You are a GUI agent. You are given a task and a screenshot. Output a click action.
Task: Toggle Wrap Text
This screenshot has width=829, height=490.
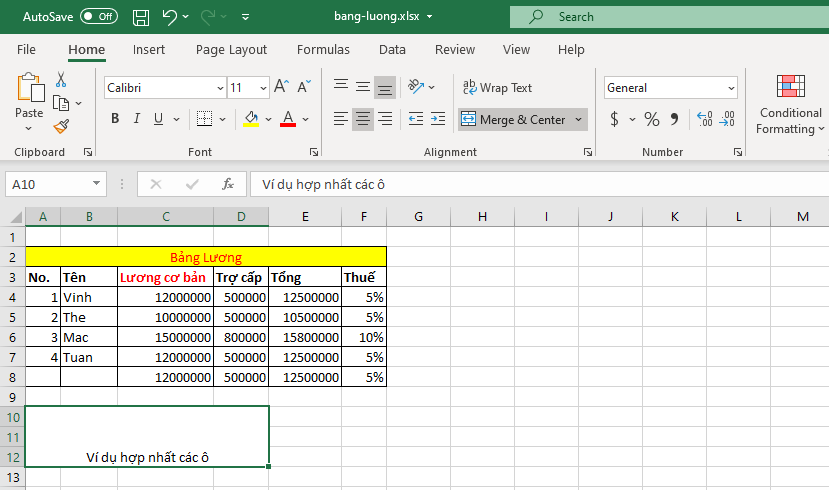pos(498,87)
